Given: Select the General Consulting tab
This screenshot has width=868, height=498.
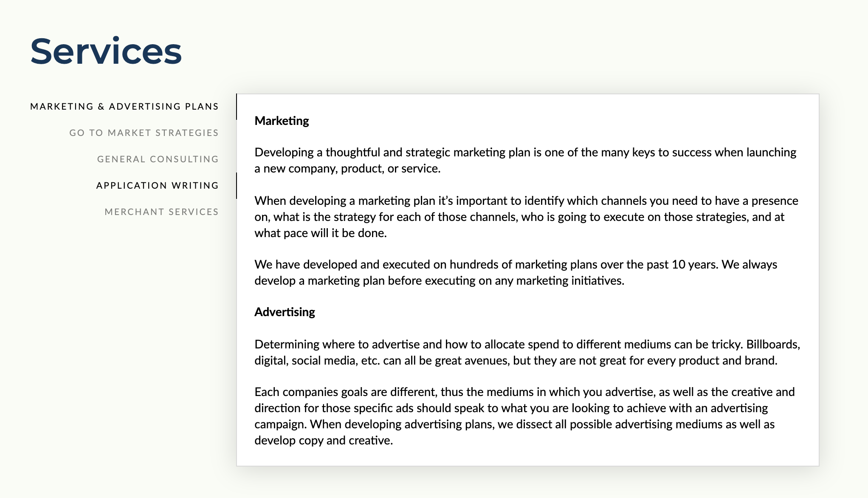Looking at the screenshot, I should pyautogui.click(x=158, y=159).
